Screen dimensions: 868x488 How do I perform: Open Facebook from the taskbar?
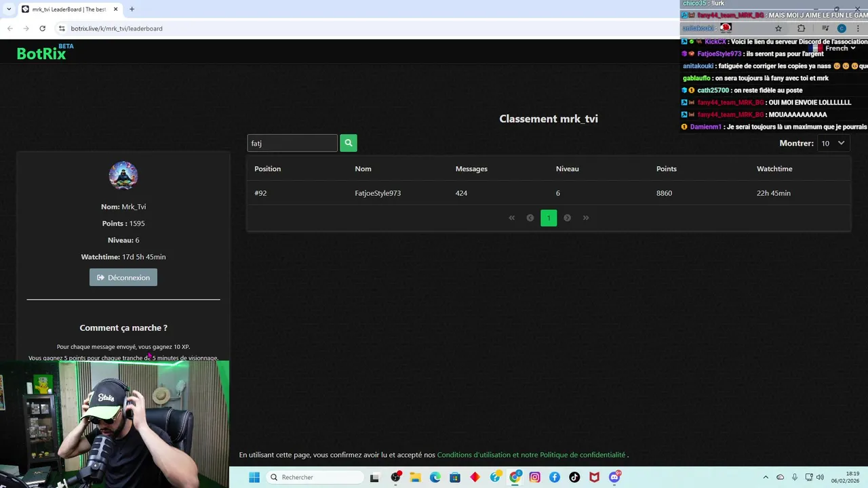(x=555, y=477)
